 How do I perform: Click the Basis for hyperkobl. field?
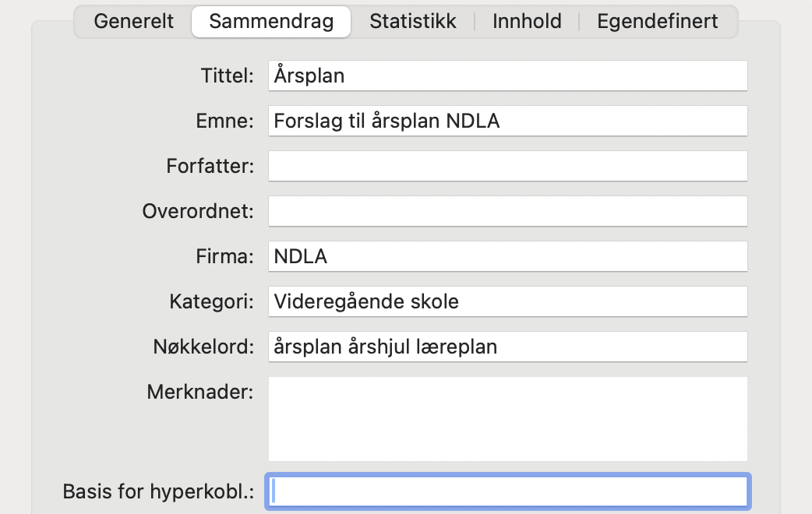click(507, 491)
